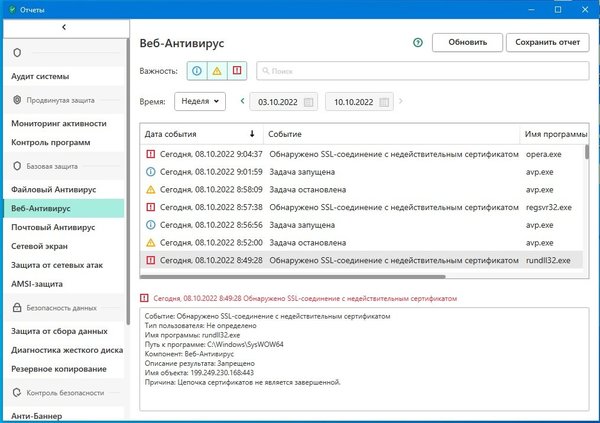Open Анти-Баннер report

point(36,416)
